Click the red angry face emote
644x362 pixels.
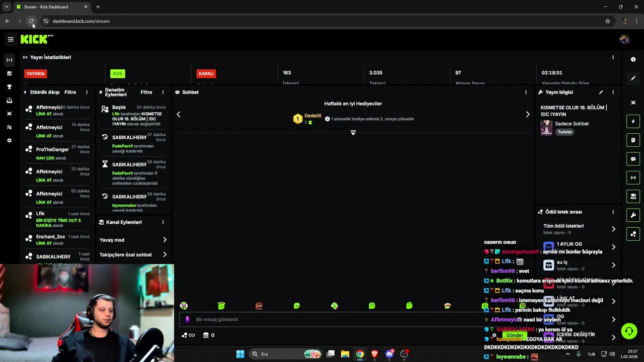[x=259, y=306]
